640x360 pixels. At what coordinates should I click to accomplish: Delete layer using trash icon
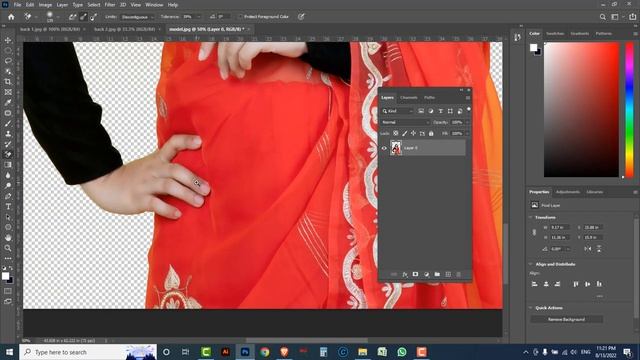coord(459,275)
